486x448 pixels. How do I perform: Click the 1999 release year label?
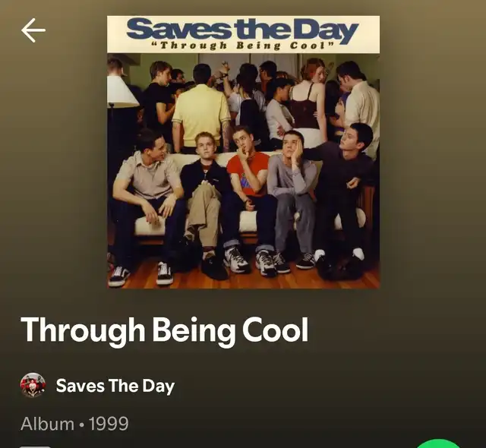[x=109, y=424]
